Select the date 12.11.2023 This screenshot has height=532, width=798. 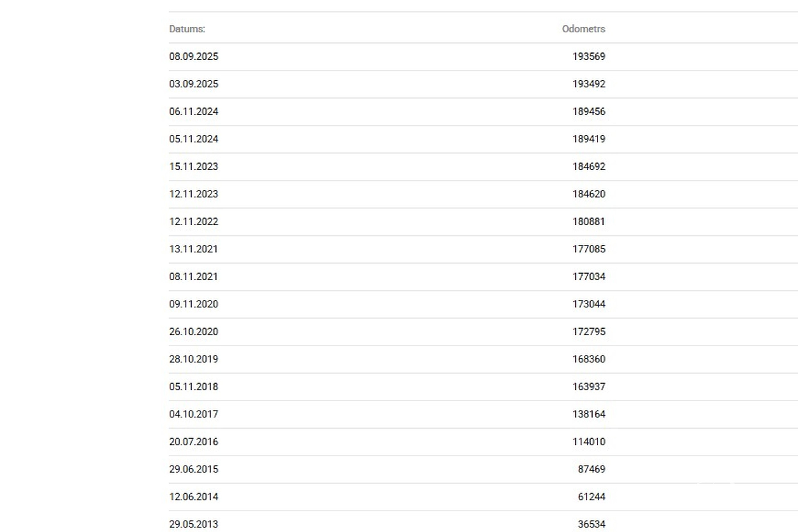pyautogui.click(x=194, y=194)
